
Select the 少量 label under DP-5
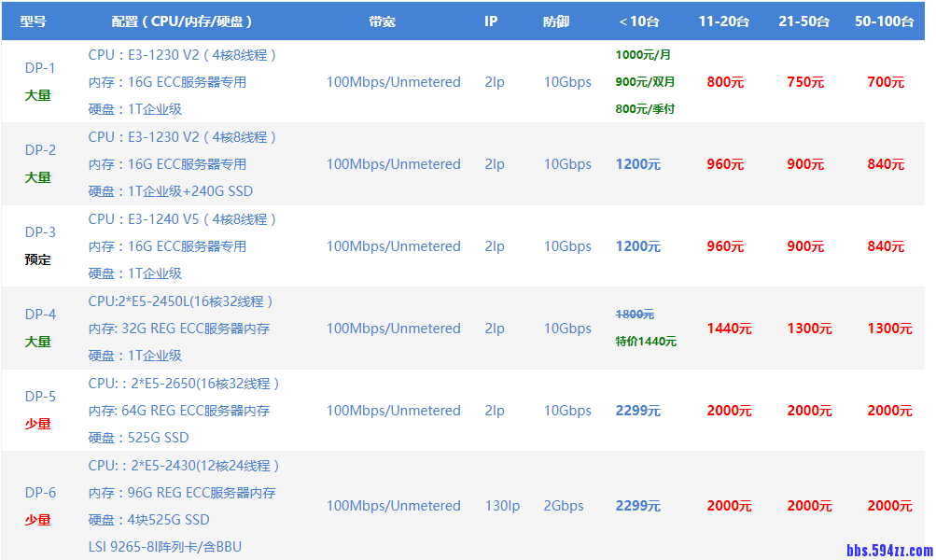[38, 424]
